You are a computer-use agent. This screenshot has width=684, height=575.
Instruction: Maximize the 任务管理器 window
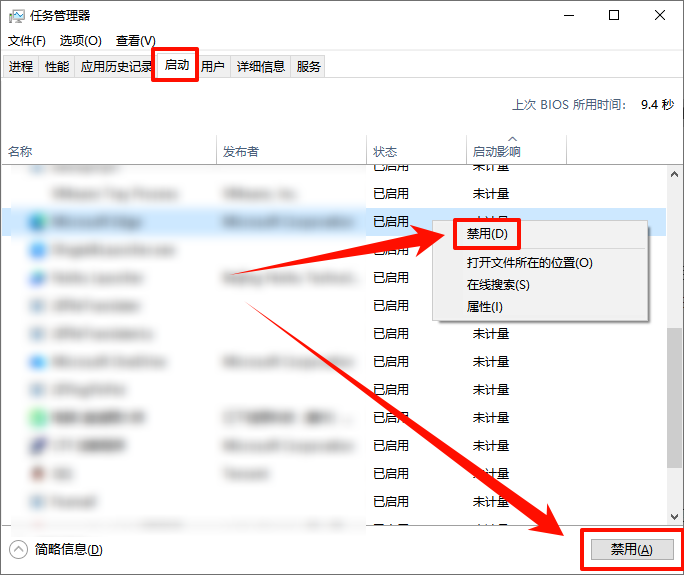(x=614, y=16)
